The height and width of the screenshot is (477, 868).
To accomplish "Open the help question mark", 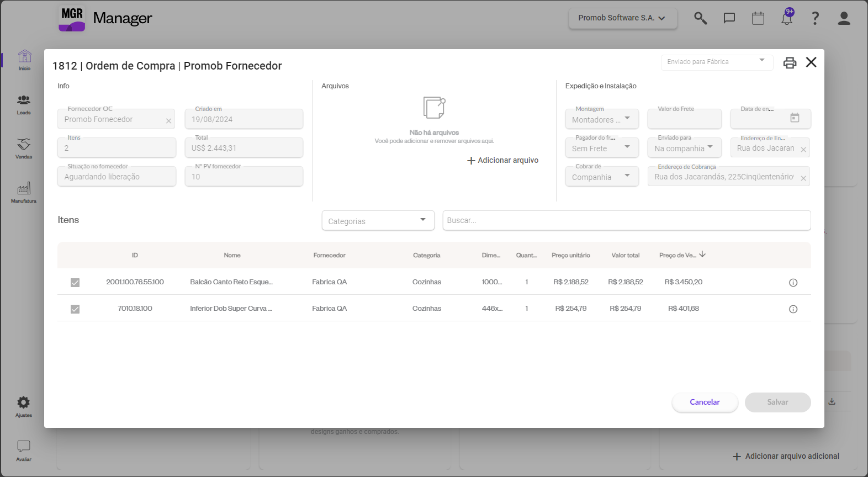I will click(815, 18).
